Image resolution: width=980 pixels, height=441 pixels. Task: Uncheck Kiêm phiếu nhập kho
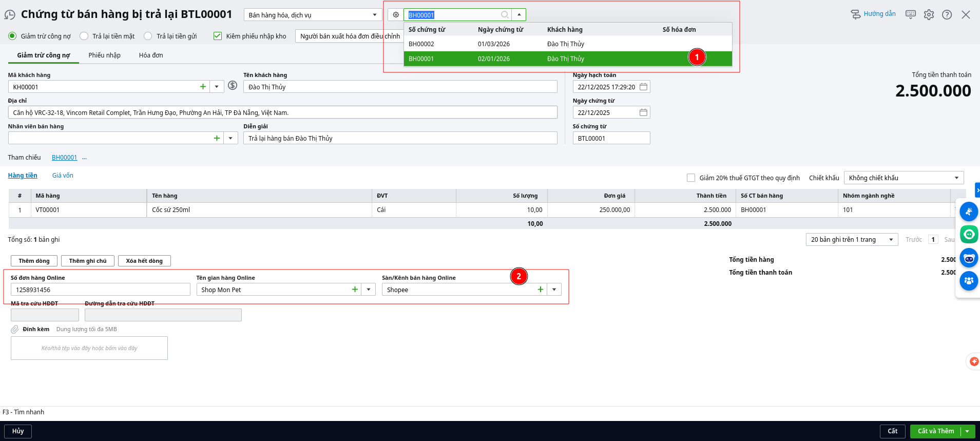coord(218,36)
